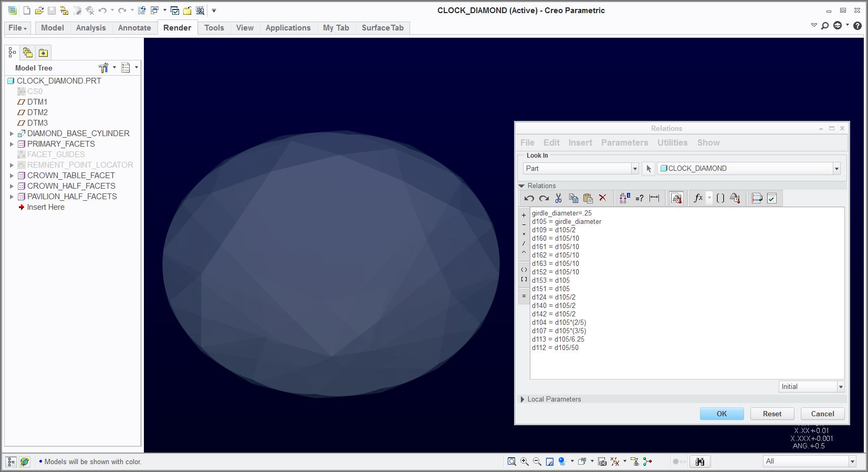
Task: Open the All selection filter dropdown
Action: (x=852, y=461)
